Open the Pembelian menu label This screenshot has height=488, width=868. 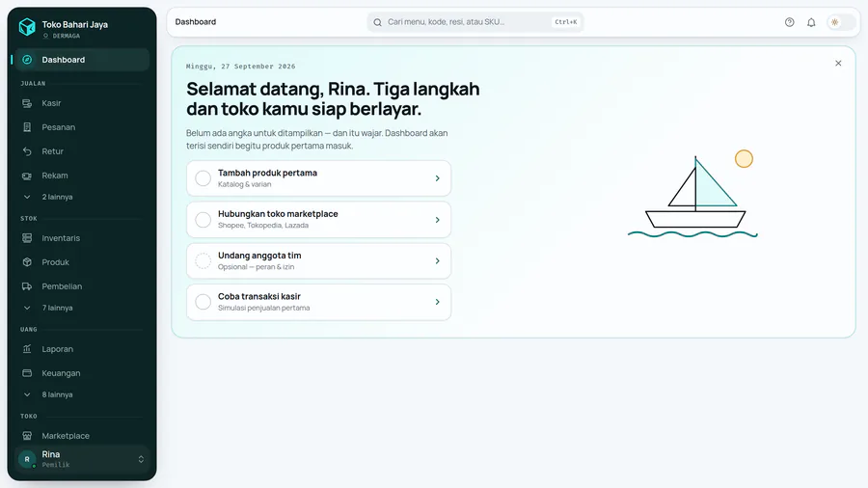click(x=62, y=286)
